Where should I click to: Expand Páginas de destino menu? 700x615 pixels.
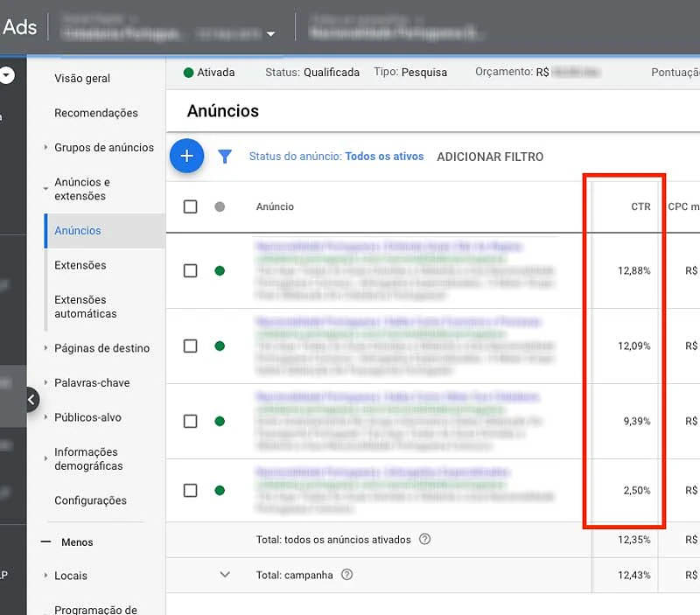point(45,347)
